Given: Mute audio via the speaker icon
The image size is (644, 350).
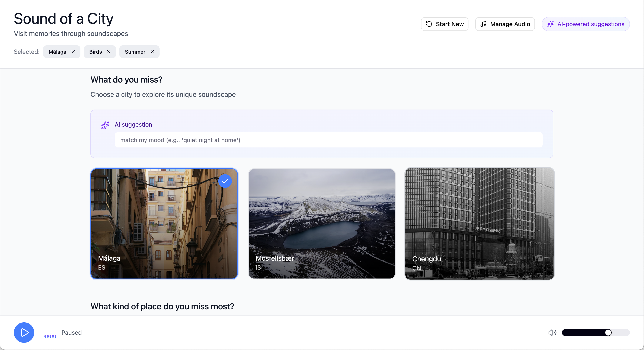Looking at the screenshot, I should click(552, 333).
